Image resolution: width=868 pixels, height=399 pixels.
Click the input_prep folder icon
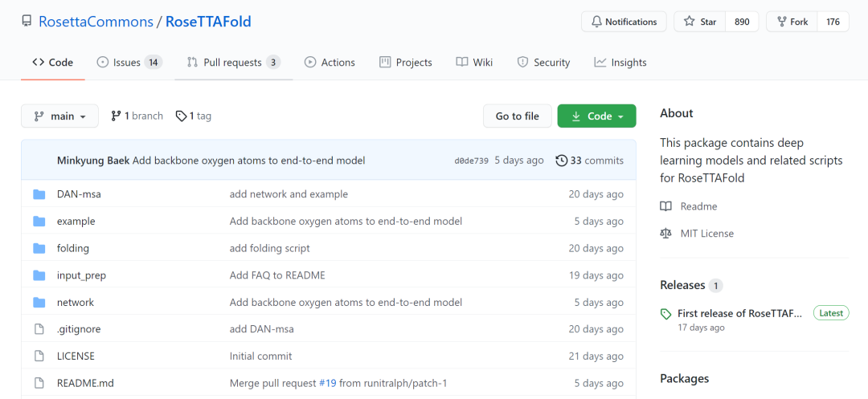pyautogui.click(x=39, y=275)
